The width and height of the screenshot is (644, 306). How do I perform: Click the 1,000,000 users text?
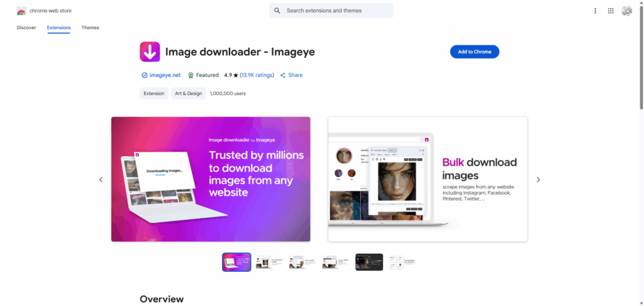click(x=228, y=93)
